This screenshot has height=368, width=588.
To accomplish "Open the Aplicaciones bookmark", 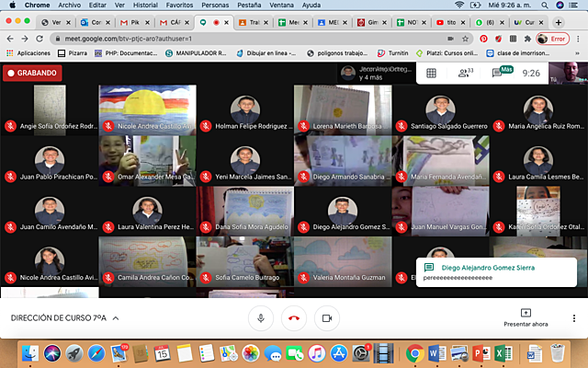I will 28,53.
